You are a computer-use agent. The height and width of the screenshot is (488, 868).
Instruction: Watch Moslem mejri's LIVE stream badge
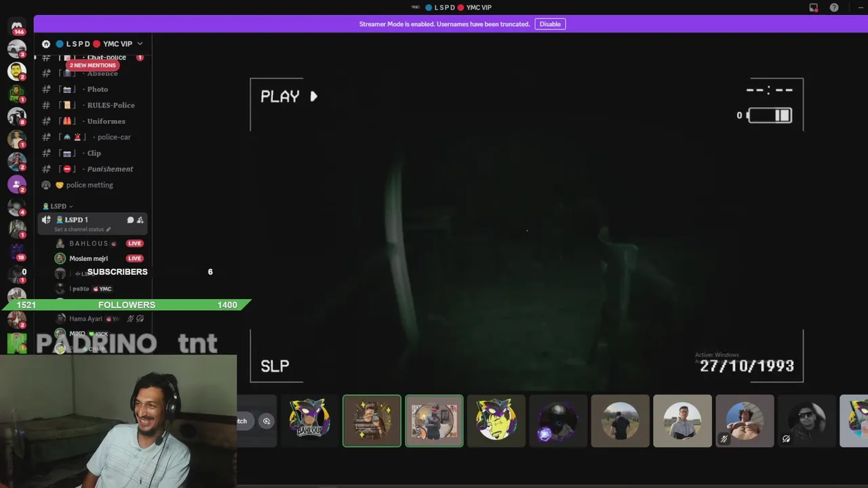[x=134, y=258]
